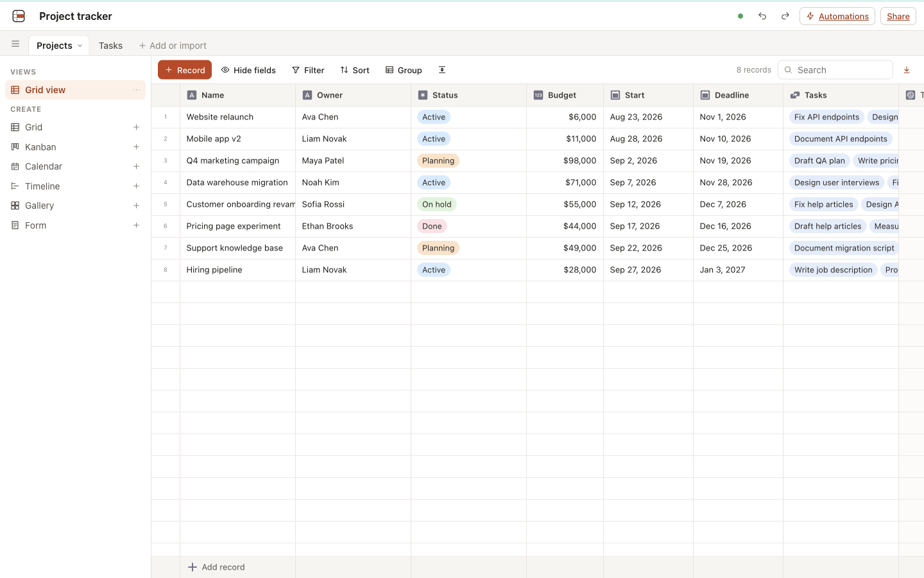Click the download export icon
Screen dimensions: 924x578
pyautogui.click(x=907, y=70)
